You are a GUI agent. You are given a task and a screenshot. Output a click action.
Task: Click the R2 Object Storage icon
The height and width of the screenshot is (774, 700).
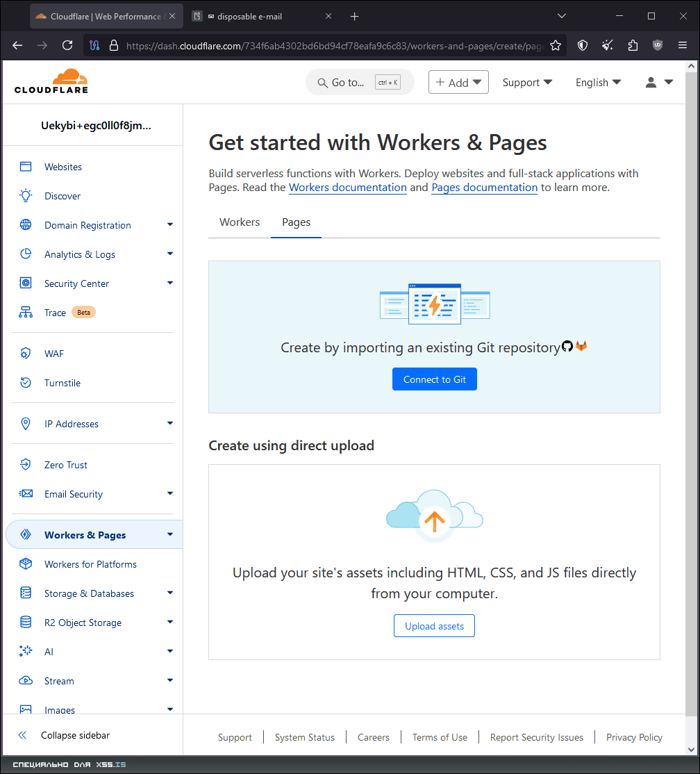[x=26, y=622]
